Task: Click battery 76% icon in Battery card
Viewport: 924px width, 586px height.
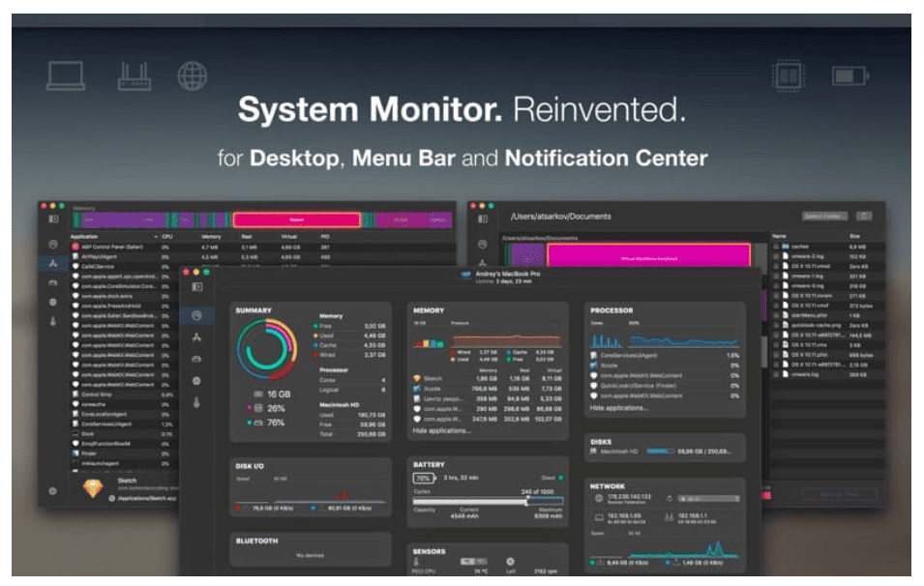Action: click(425, 479)
